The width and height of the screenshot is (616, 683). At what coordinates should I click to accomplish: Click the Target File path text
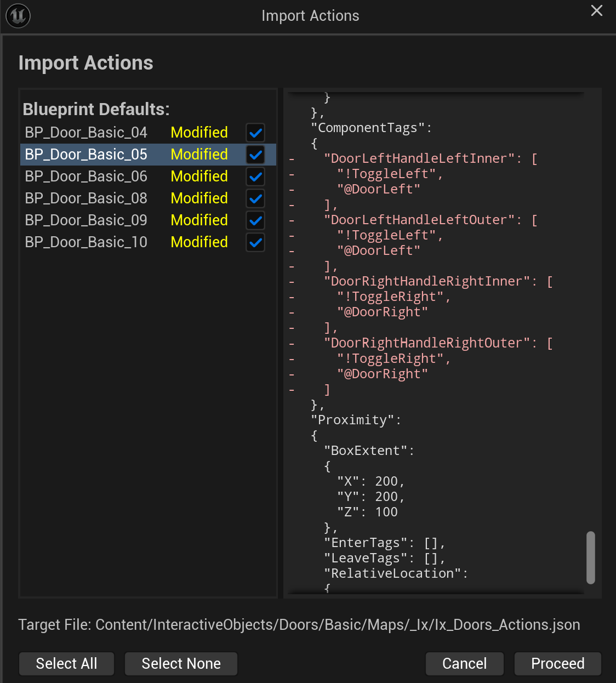point(299,625)
